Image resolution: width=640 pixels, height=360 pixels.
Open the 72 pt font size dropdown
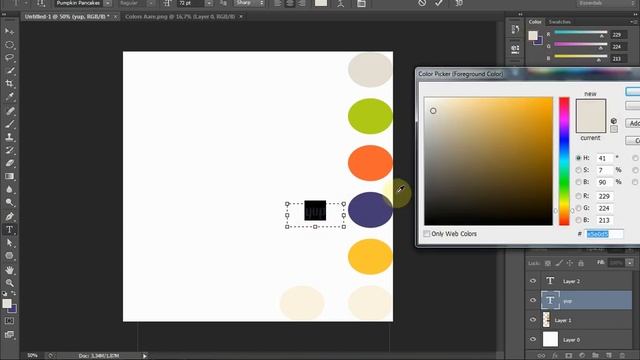point(209,3)
